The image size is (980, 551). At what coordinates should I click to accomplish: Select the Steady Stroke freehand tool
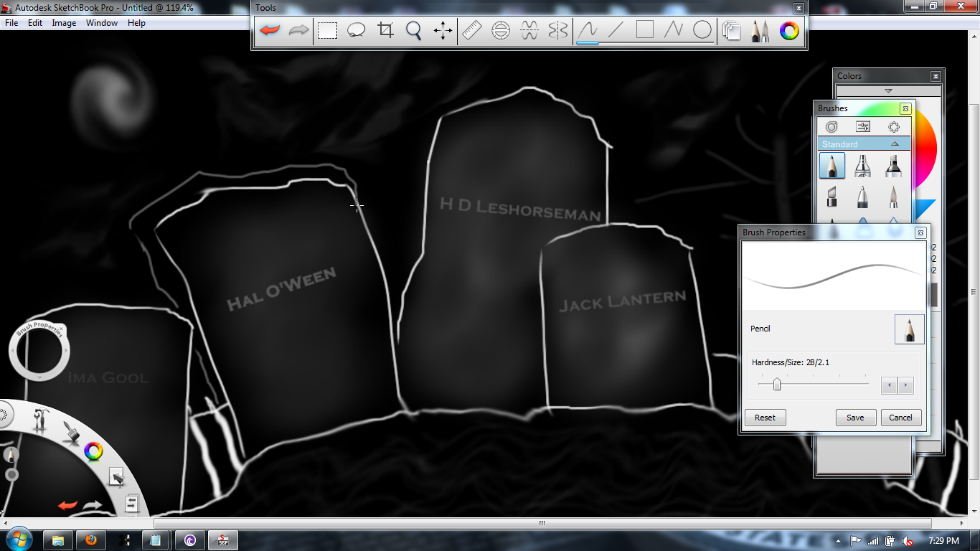click(x=588, y=30)
